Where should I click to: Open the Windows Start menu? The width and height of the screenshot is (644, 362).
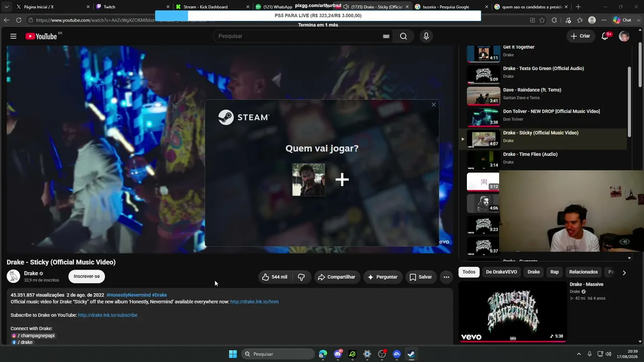tap(233, 354)
